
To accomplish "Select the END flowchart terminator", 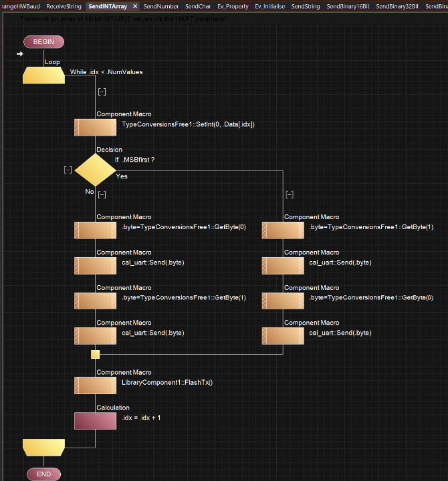I will pyautogui.click(x=43, y=474).
